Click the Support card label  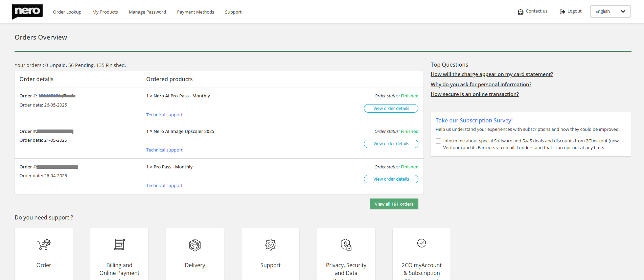(x=271, y=265)
